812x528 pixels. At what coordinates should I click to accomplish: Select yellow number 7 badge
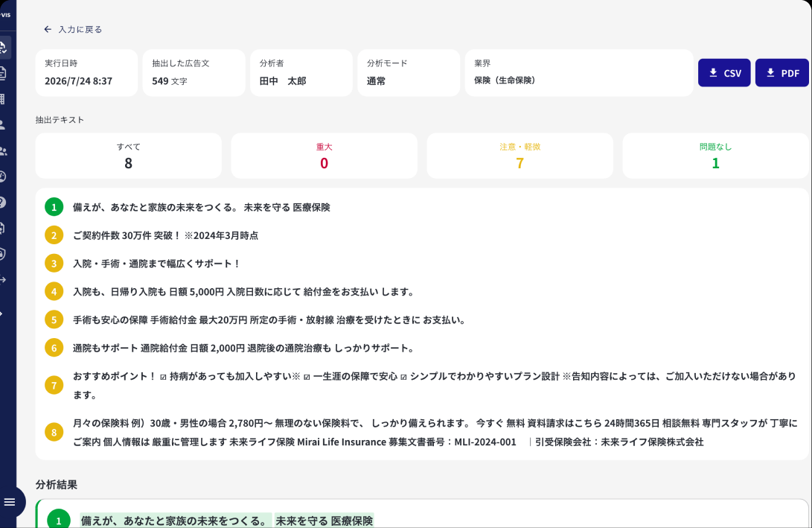pyautogui.click(x=54, y=386)
